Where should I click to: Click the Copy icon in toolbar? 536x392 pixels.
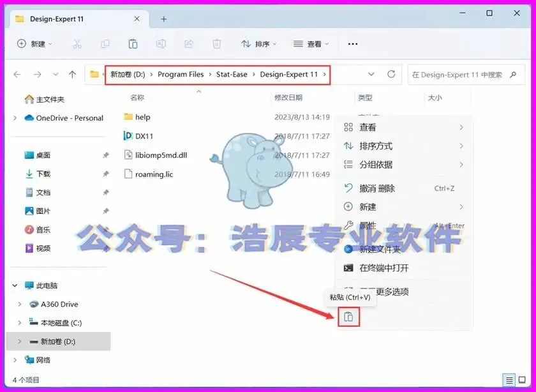105,44
